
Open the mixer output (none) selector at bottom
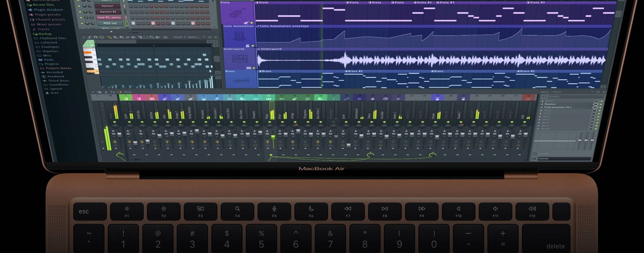click(563, 158)
